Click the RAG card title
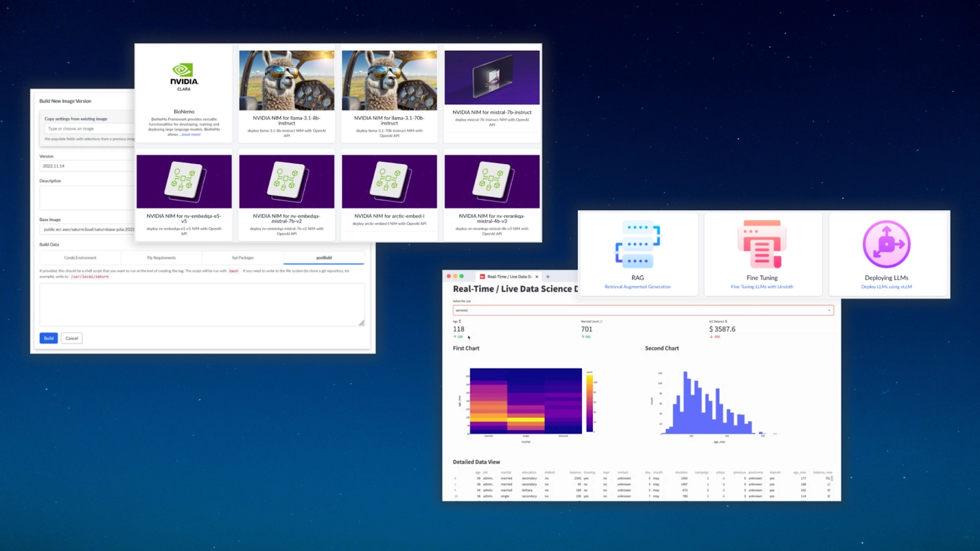Screen dimensions: 980x551 tap(638, 278)
